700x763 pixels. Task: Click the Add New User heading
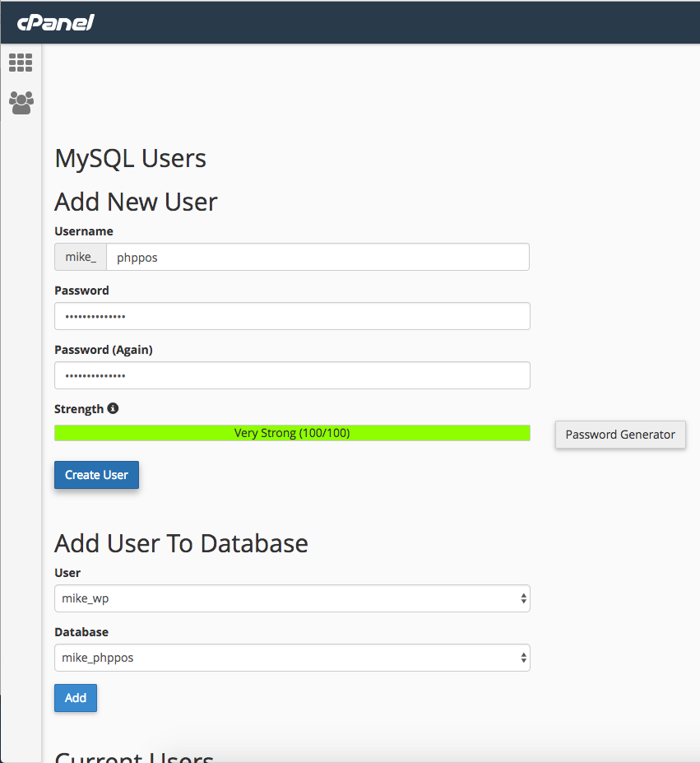click(x=136, y=202)
